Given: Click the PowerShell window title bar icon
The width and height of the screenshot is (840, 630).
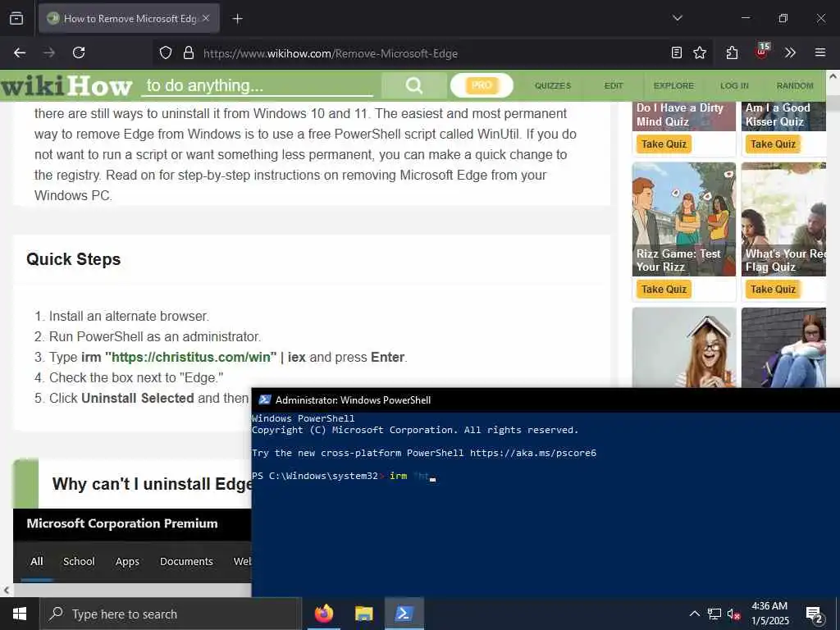Looking at the screenshot, I should pyautogui.click(x=265, y=399).
